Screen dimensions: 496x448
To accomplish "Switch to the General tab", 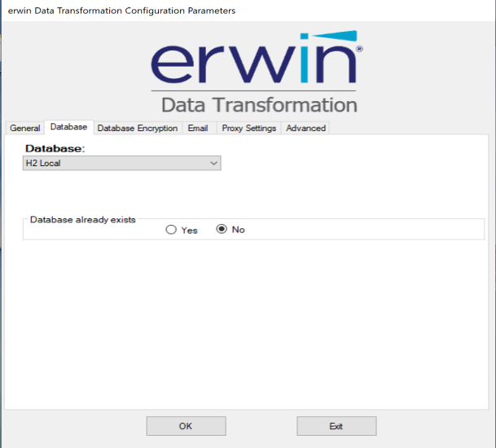I will point(24,128).
